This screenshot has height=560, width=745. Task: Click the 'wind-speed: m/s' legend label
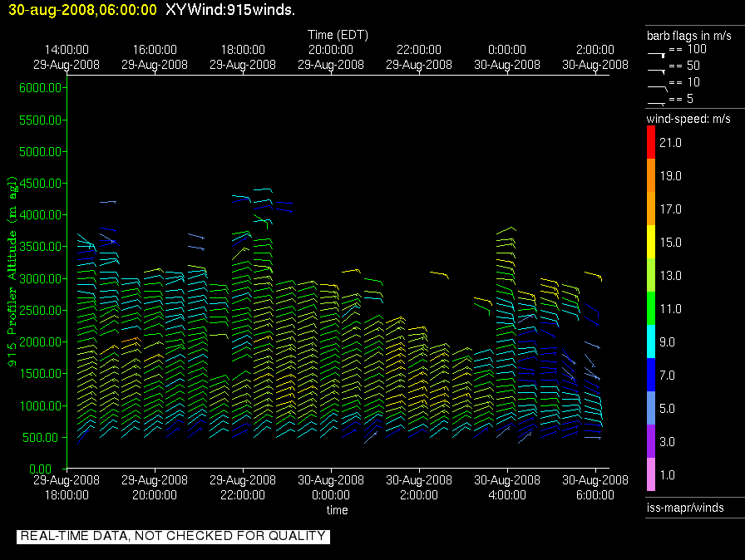point(688,119)
